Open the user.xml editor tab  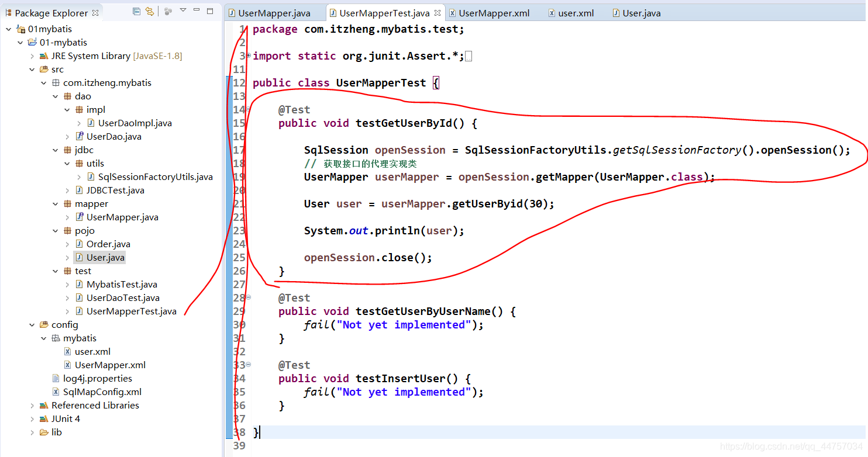pyautogui.click(x=571, y=13)
